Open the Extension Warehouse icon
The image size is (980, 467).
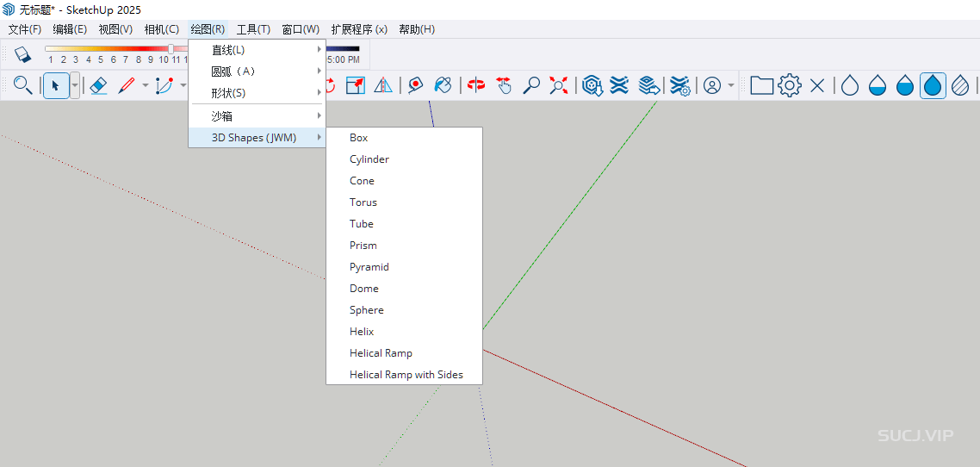point(619,85)
